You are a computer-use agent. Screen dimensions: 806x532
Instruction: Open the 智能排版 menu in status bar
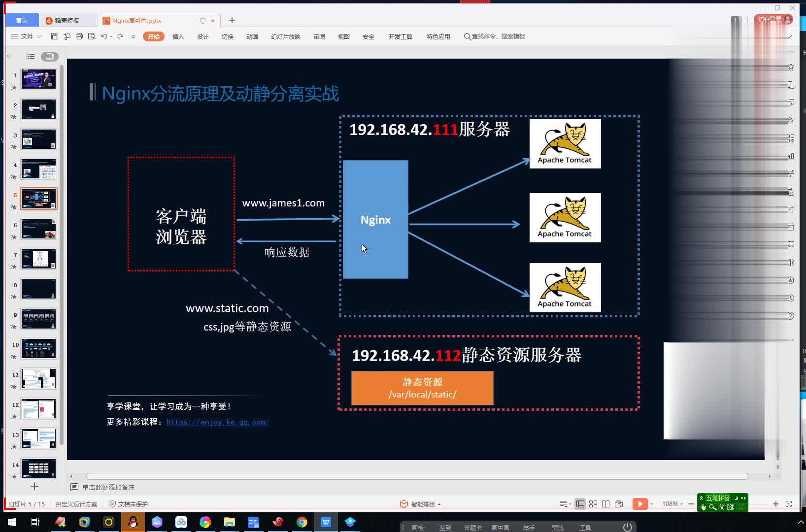pyautogui.click(x=420, y=504)
